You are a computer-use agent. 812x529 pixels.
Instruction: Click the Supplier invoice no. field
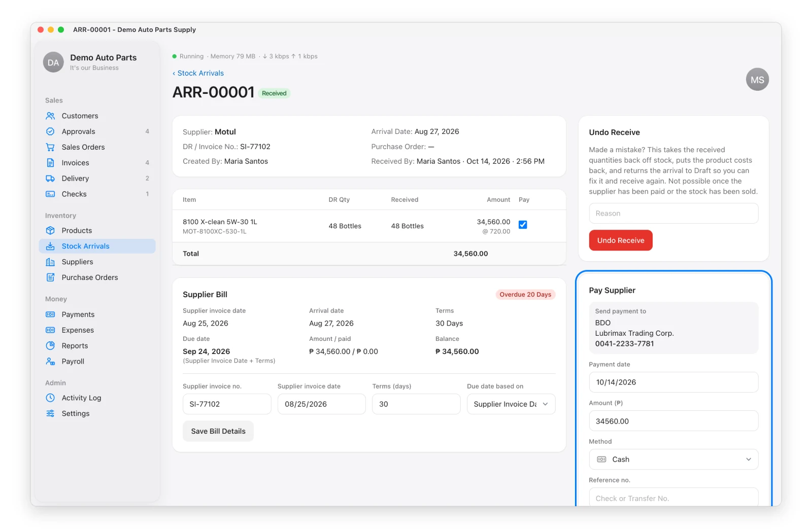pyautogui.click(x=227, y=404)
